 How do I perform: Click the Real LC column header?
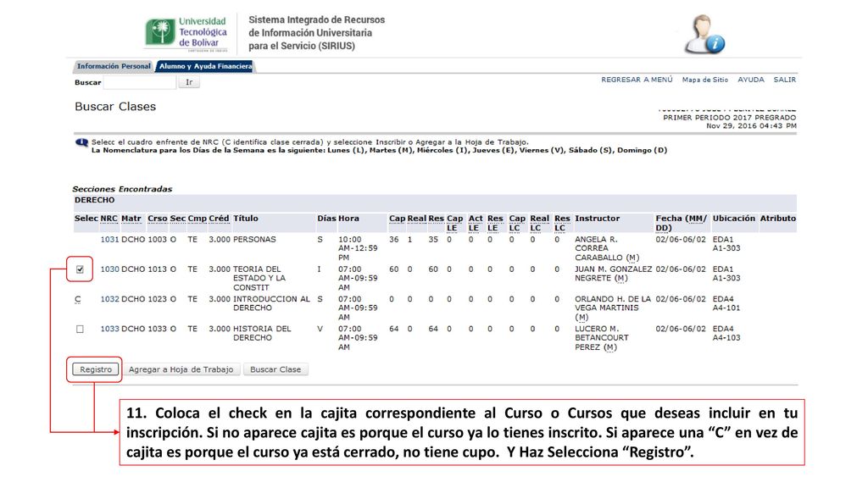pyautogui.click(x=538, y=223)
